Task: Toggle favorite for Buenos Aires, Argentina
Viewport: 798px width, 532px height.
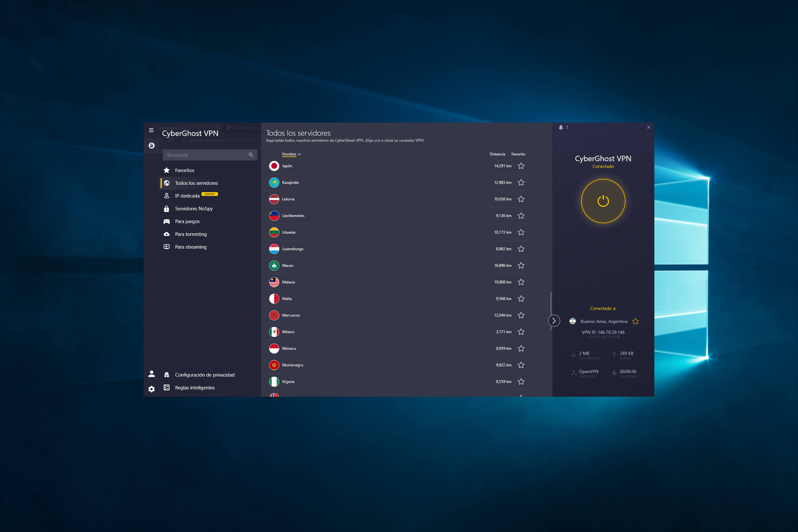Action: [636, 322]
